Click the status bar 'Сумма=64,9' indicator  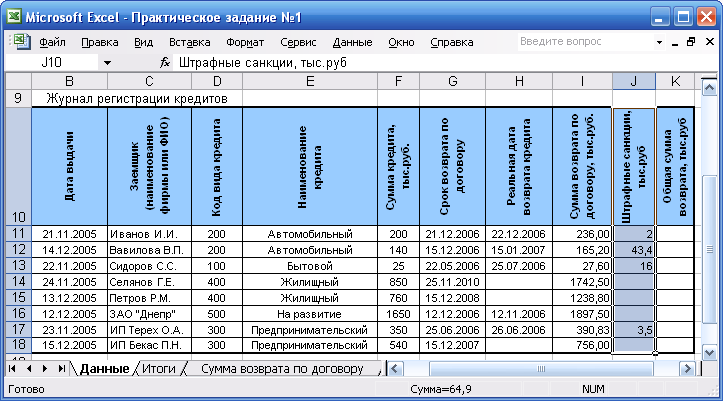tap(441, 389)
